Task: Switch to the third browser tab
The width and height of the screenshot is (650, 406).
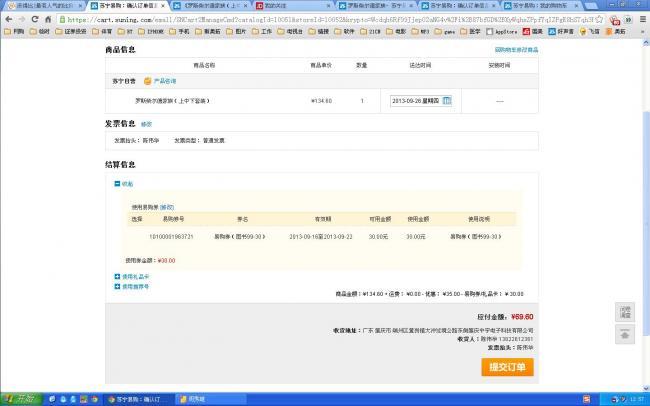Action: pos(211,6)
